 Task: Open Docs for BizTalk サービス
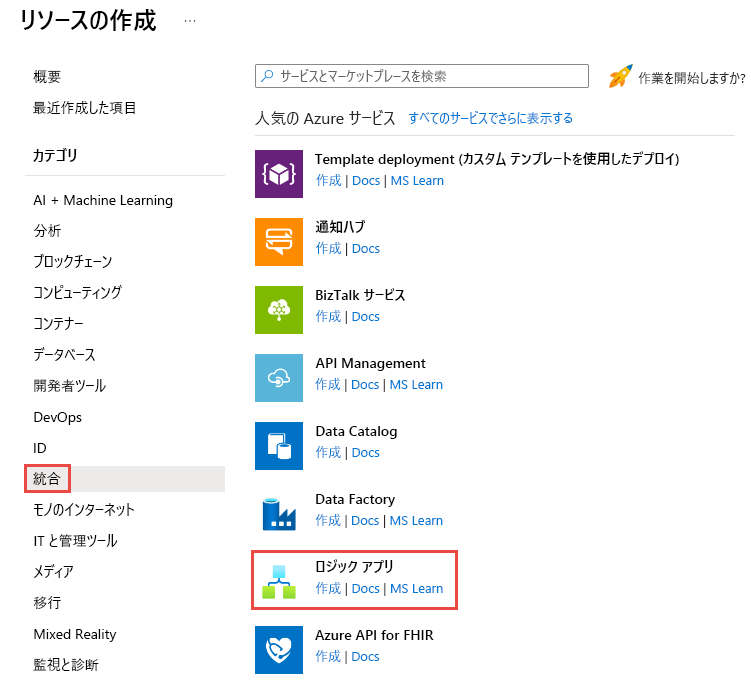(x=365, y=317)
